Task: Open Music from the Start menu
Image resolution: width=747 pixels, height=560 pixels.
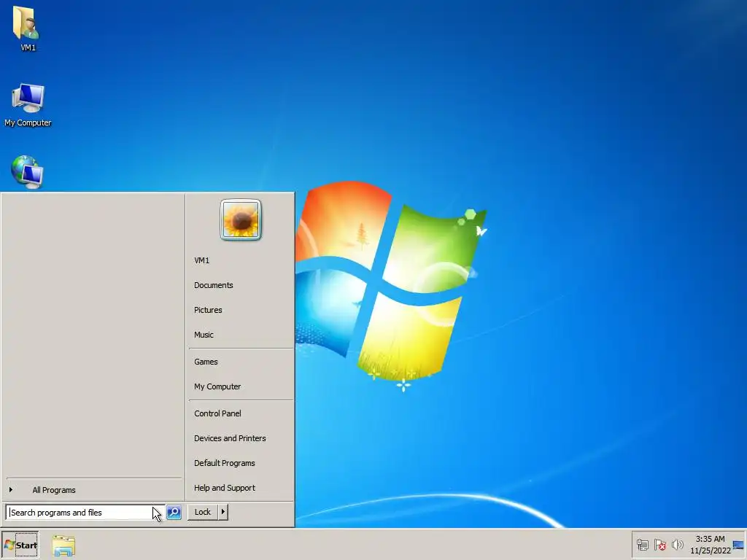Action: [241, 335]
